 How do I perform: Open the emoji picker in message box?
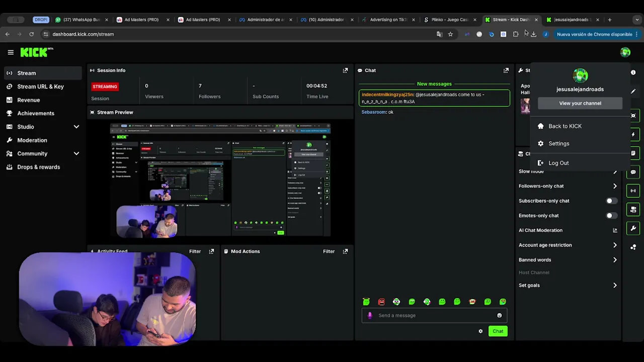[500, 315]
